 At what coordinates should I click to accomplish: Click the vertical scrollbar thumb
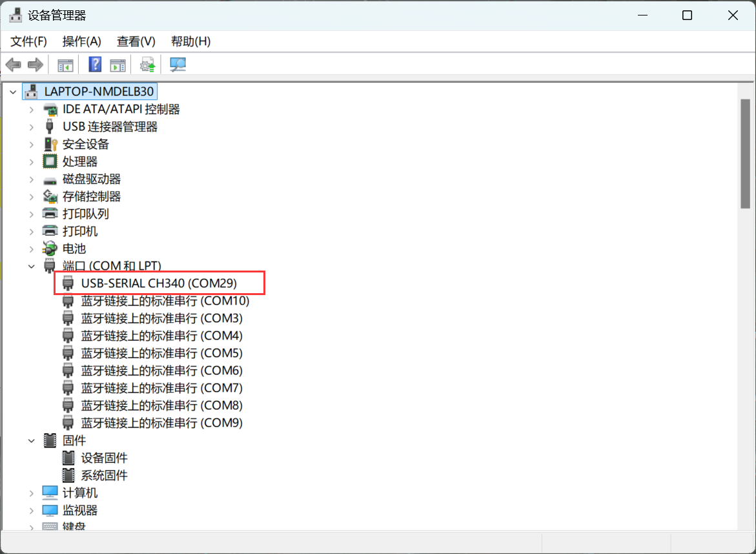(x=745, y=154)
